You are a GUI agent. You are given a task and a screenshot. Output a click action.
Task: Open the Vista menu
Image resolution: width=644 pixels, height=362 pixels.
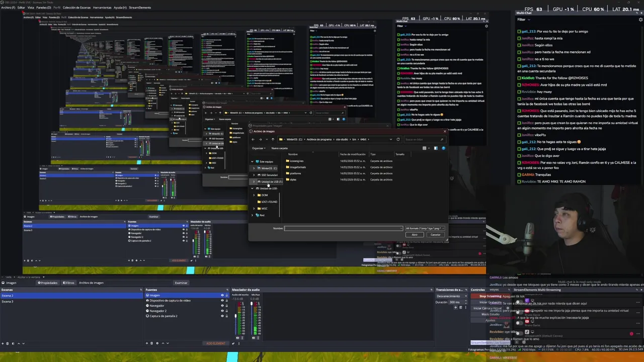[x=31, y=8]
